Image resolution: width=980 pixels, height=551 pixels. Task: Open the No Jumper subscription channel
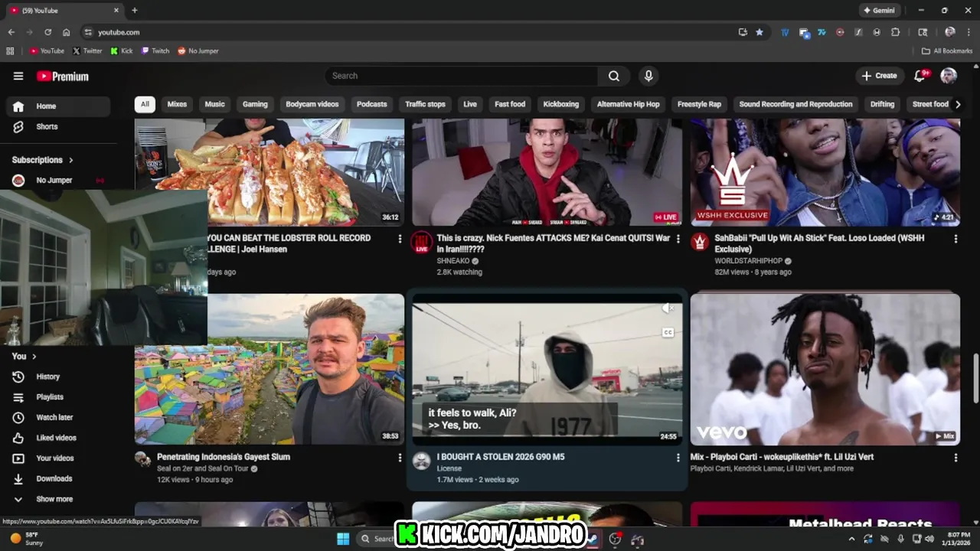coord(58,180)
